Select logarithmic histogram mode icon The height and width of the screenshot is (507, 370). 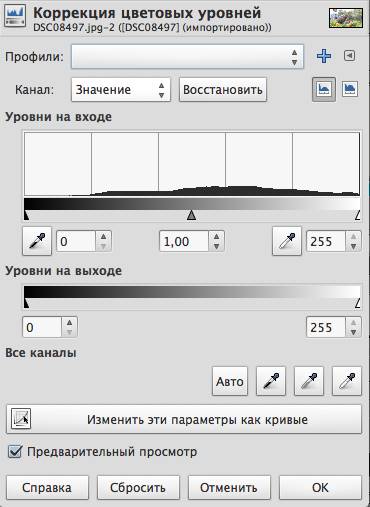[350, 89]
